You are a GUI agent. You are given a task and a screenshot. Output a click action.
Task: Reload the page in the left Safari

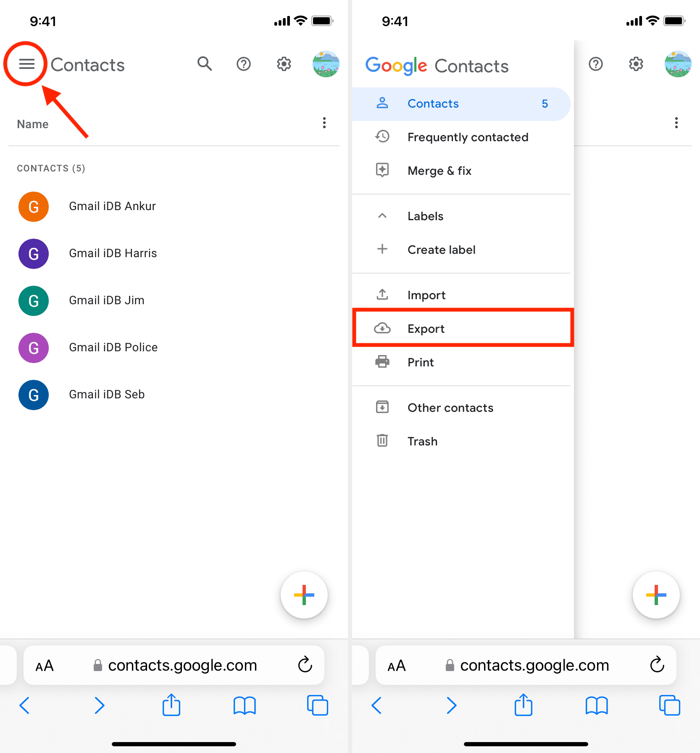[305, 665]
